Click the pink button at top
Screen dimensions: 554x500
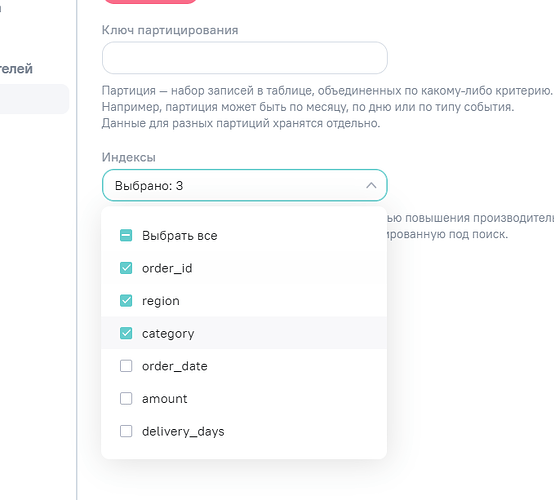(x=150, y=1)
